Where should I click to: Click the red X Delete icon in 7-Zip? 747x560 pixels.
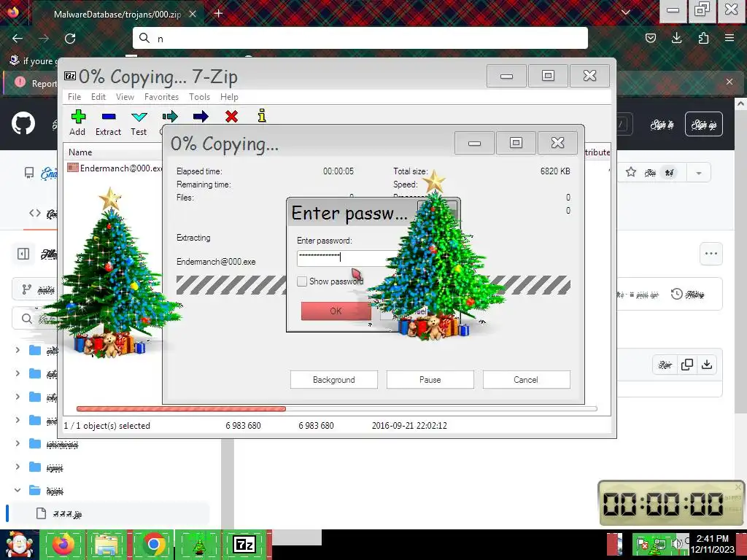pos(231,116)
